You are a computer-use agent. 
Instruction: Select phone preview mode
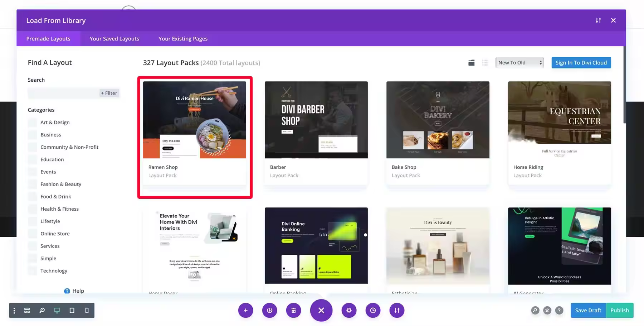point(87,311)
